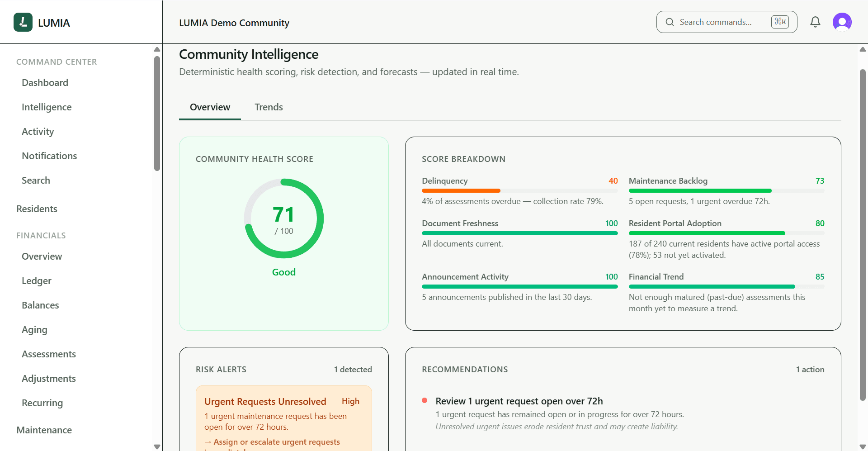The width and height of the screenshot is (868, 451).
Task: Open Review 1 urgent request recommendation
Action: tap(519, 401)
